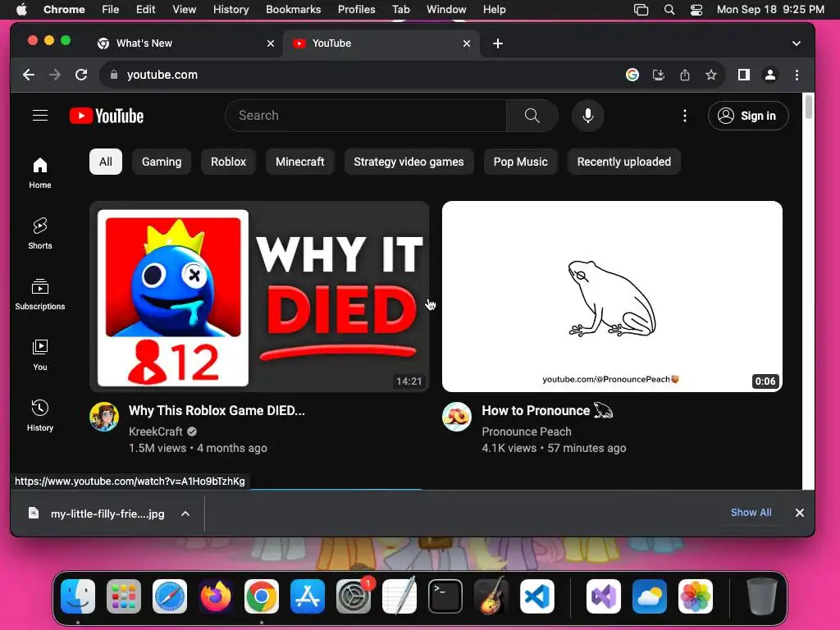Open Trash from the Dock

(761, 596)
